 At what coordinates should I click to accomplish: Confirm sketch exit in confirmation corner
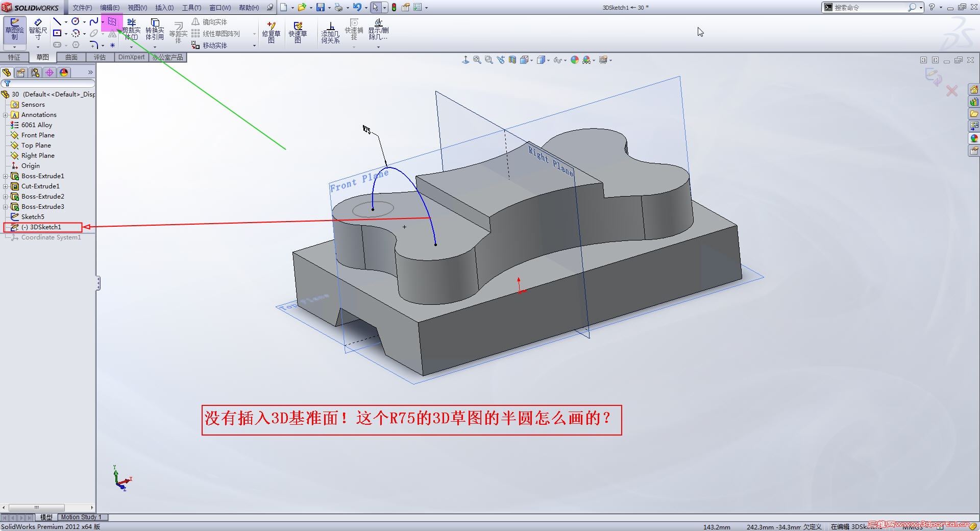click(934, 77)
